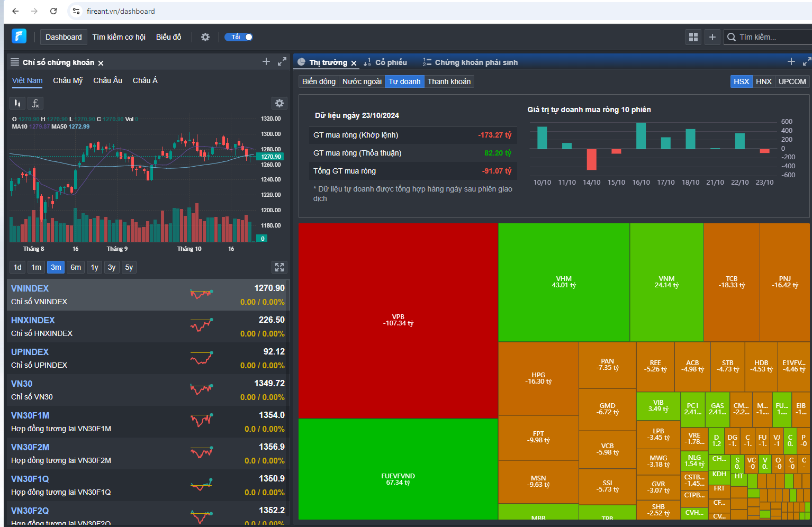Maximize the market panel

pyautogui.click(x=807, y=62)
